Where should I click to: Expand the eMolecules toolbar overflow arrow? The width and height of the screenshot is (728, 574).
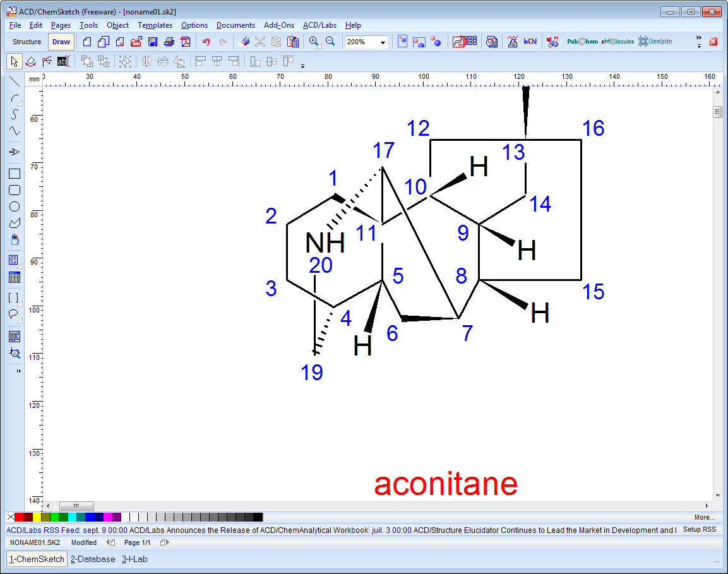click(x=698, y=45)
